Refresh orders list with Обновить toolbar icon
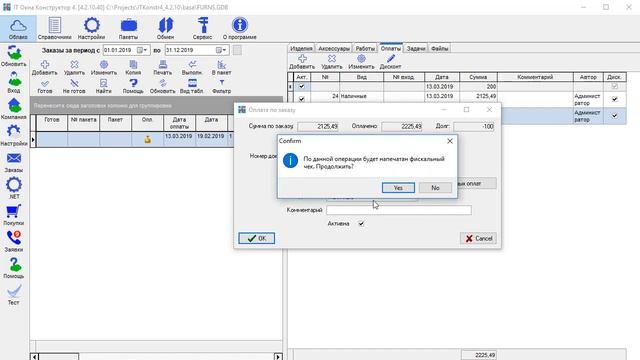The width and height of the screenshot is (640, 360). click(x=162, y=87)
